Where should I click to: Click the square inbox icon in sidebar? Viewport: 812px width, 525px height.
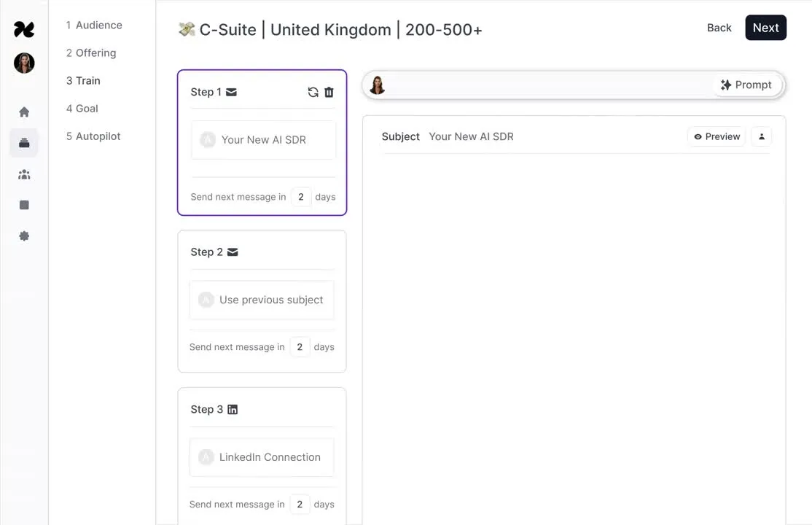point(24,205)
